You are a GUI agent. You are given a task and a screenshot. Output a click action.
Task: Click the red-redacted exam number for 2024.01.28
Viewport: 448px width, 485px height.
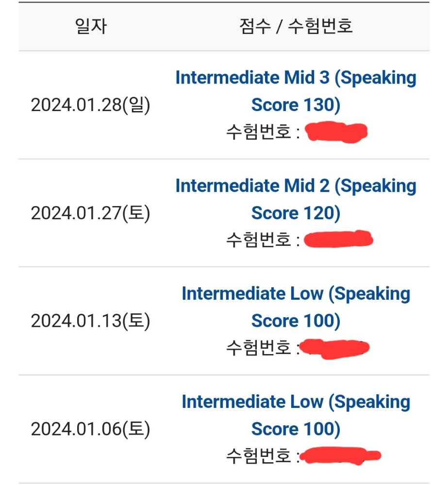click(336, 132)
